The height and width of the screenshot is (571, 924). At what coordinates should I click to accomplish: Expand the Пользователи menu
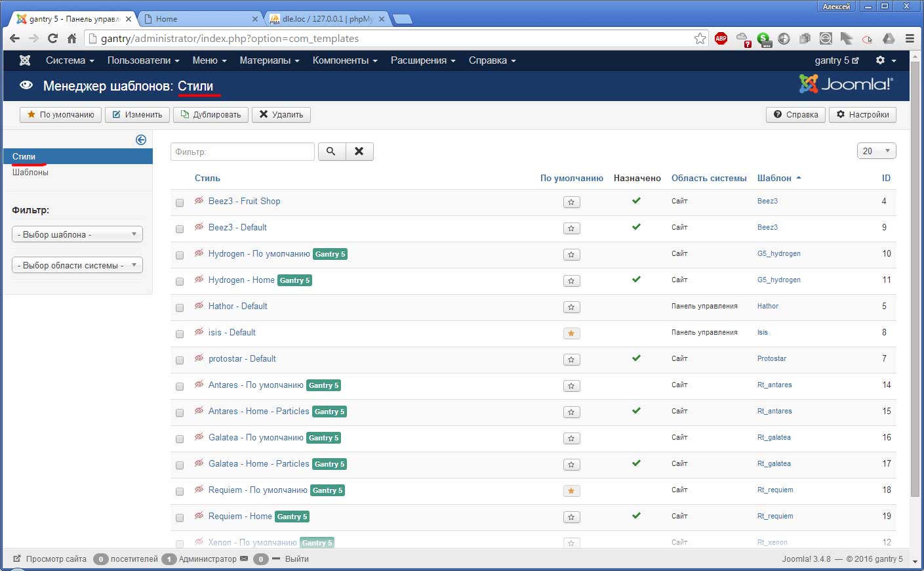pos(143,60)
